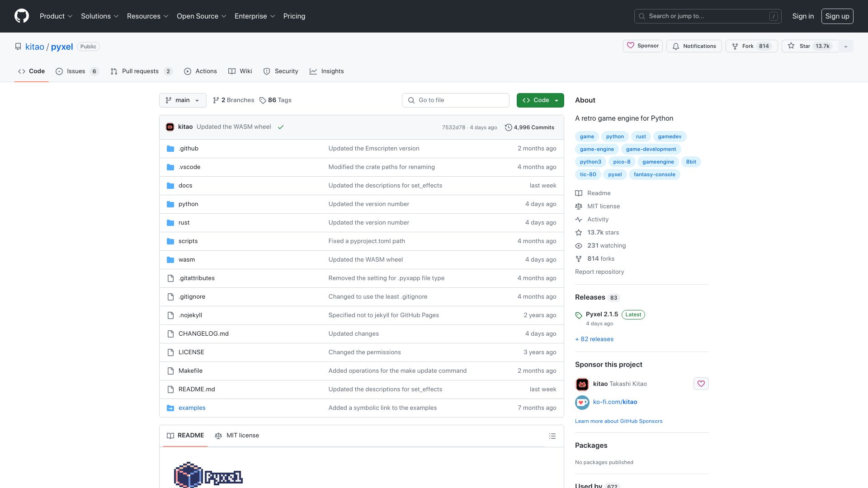Expand the Product menu
This screenshot has width=868, height=488.
[x=56, y=16]
